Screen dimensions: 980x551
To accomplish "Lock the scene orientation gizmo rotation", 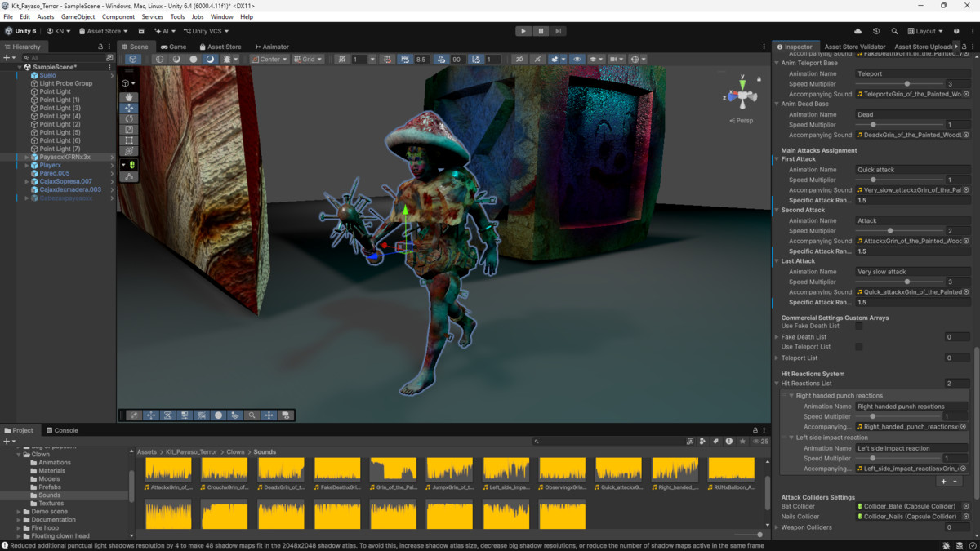I will pos(759,78).
